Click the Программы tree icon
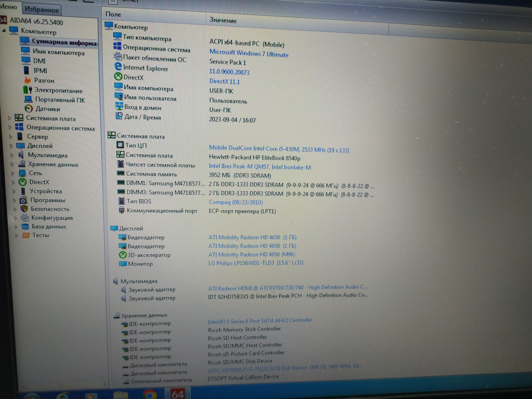Image resolution: width=532 pixels, height=399 pixels. (x=23, y=200)
